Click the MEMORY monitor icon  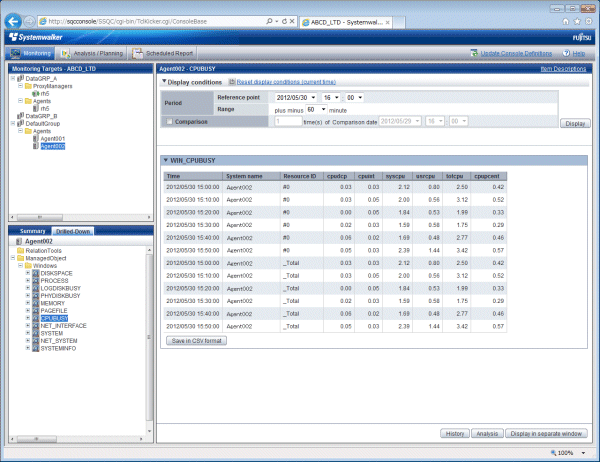click(36, 303)
